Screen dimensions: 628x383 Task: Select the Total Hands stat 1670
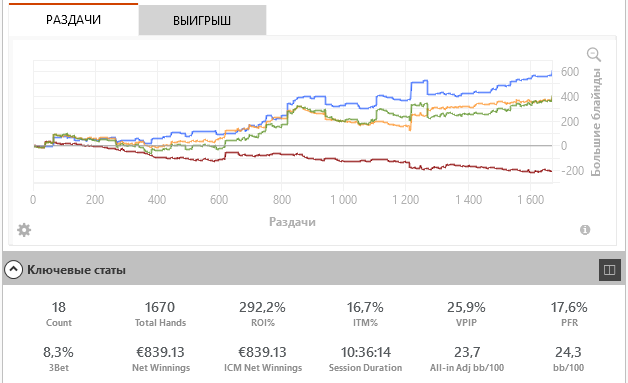click(160, 307)
